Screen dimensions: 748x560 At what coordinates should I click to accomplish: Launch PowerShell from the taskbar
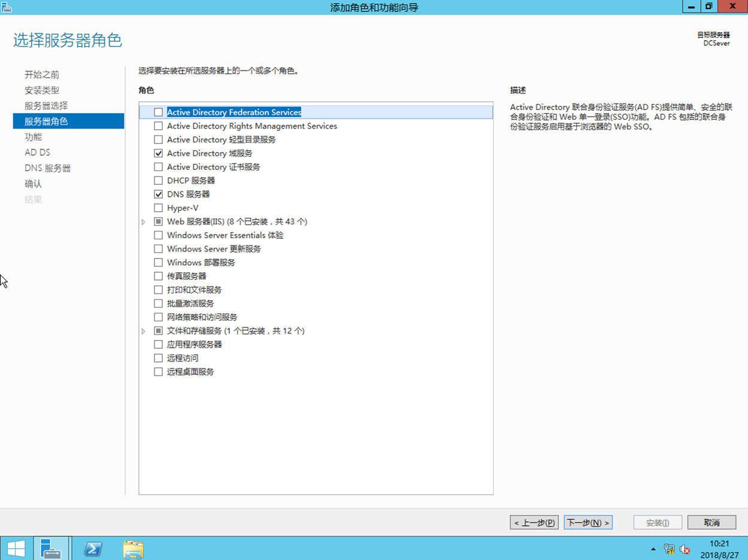pos(93,548)
